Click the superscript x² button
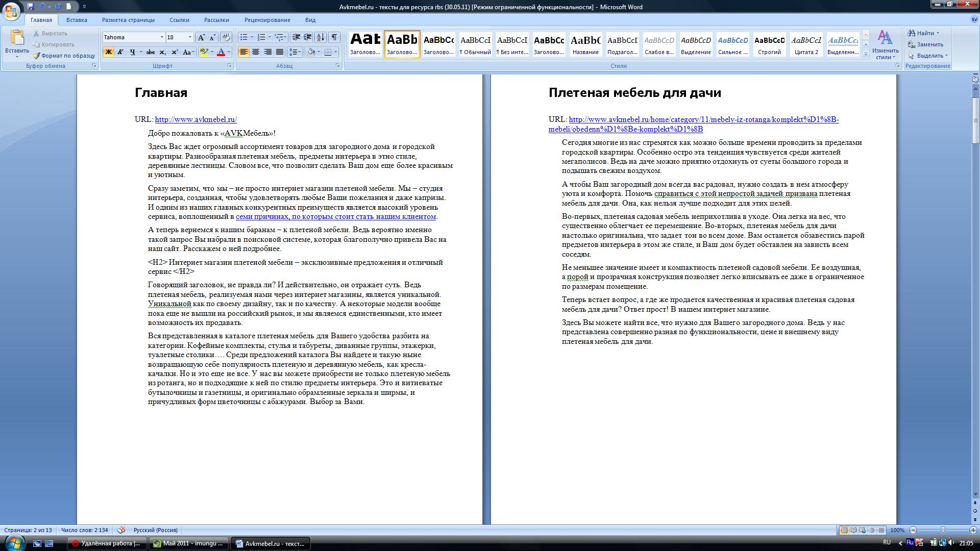Image resolution: width=980 pixels, height=551 pixels. point(175,52)
